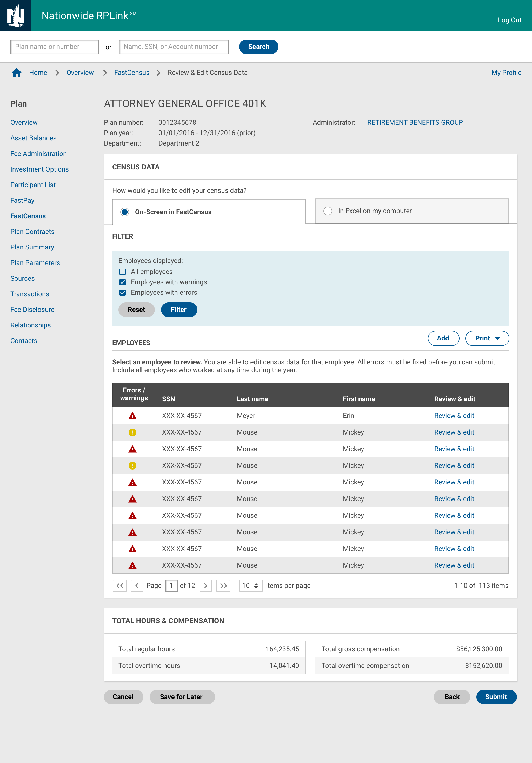532x763 pixels.
Task: Go to next page arrow
Action: pos(205,586)
